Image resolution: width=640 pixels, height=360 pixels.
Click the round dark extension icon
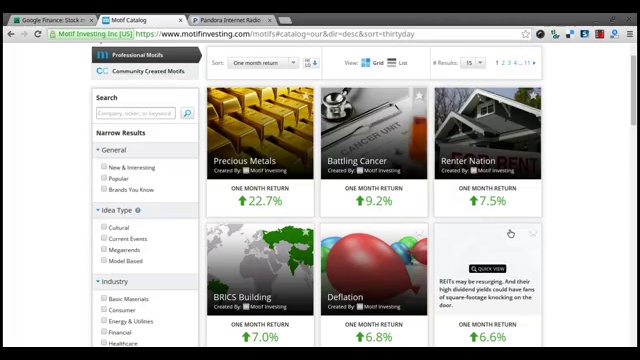point(540,34)
